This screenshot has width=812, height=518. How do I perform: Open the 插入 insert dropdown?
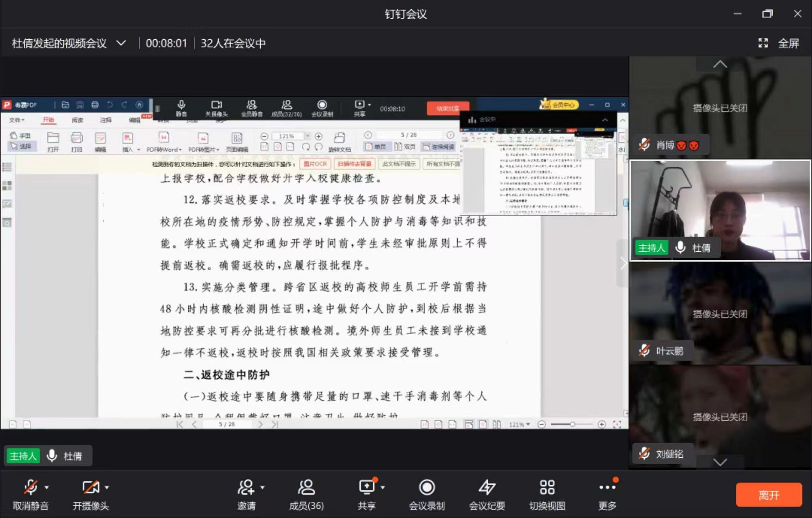coord(130,142)
